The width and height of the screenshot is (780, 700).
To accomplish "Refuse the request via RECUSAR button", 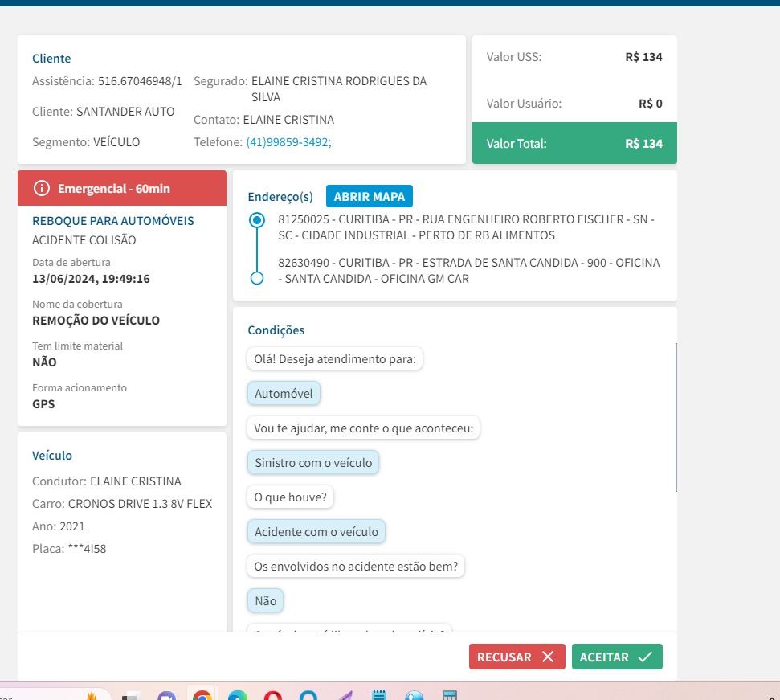I will [x=517, y=657].
